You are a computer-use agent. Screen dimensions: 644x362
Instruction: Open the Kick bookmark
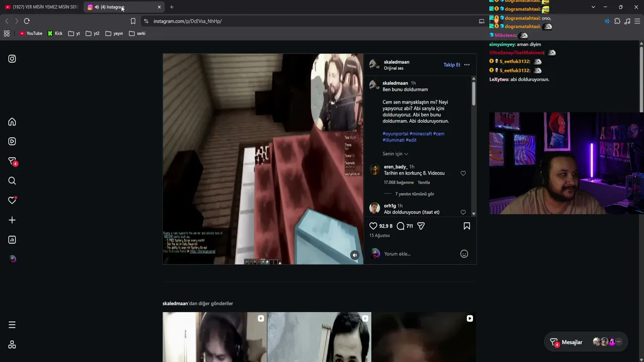pos(55,34)
